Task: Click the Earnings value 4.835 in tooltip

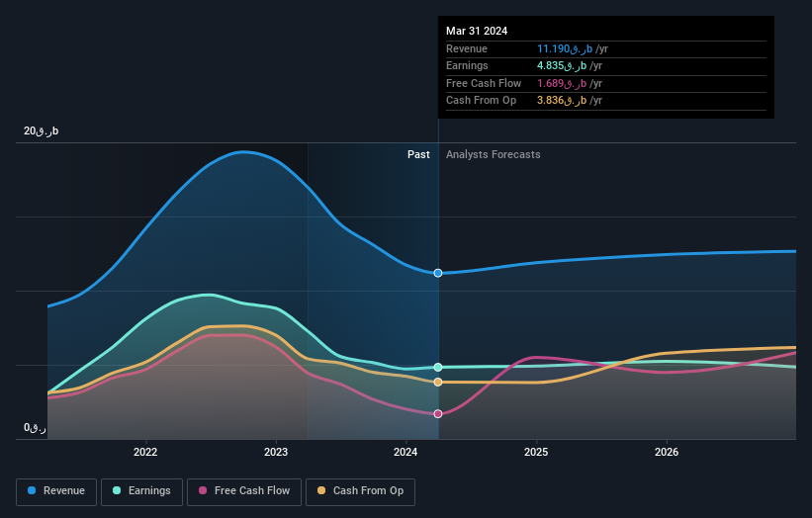Action: (562, 65)
